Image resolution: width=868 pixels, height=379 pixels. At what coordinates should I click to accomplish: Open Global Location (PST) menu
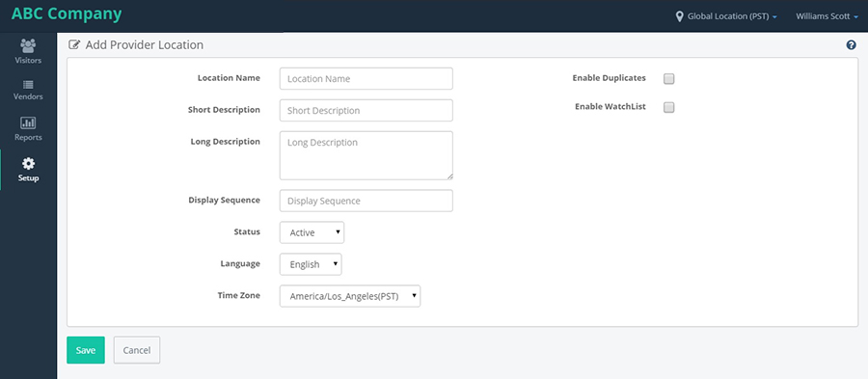727,16
